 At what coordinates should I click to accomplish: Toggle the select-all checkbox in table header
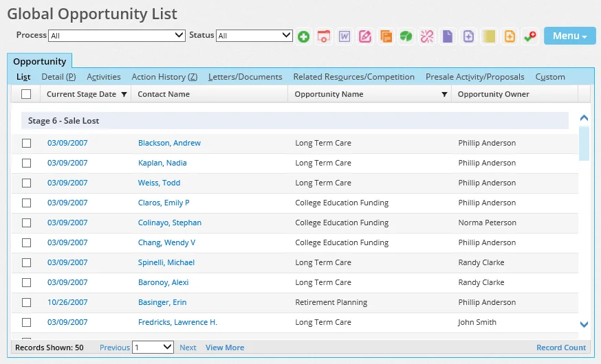click(26, 94)
